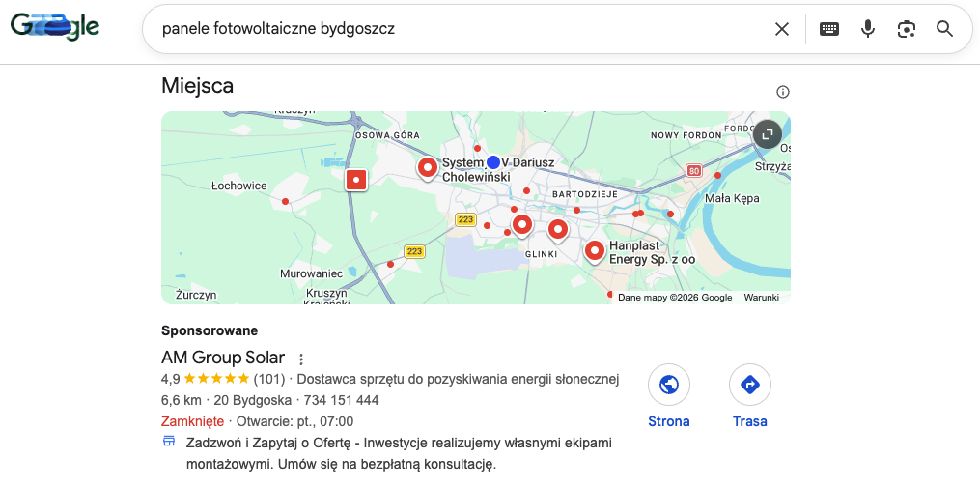This screenshot has width=980, height=488.
Task: Click 'Dane mapy ©2026 Google' attribution
Action: click(675, 298)
